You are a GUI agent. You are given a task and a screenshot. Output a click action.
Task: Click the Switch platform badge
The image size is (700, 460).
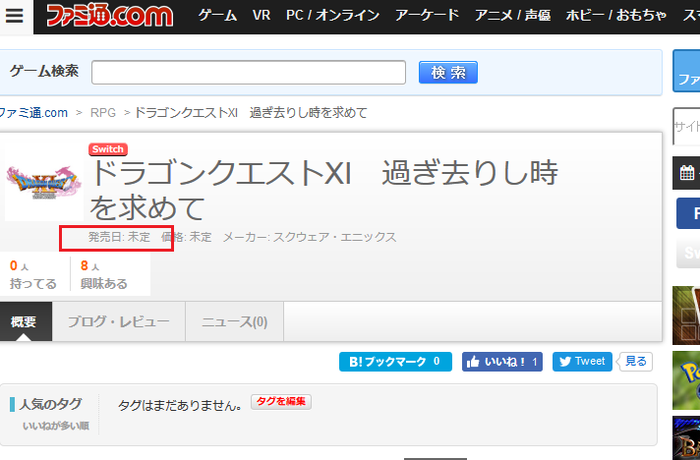[x=108, y=149]
